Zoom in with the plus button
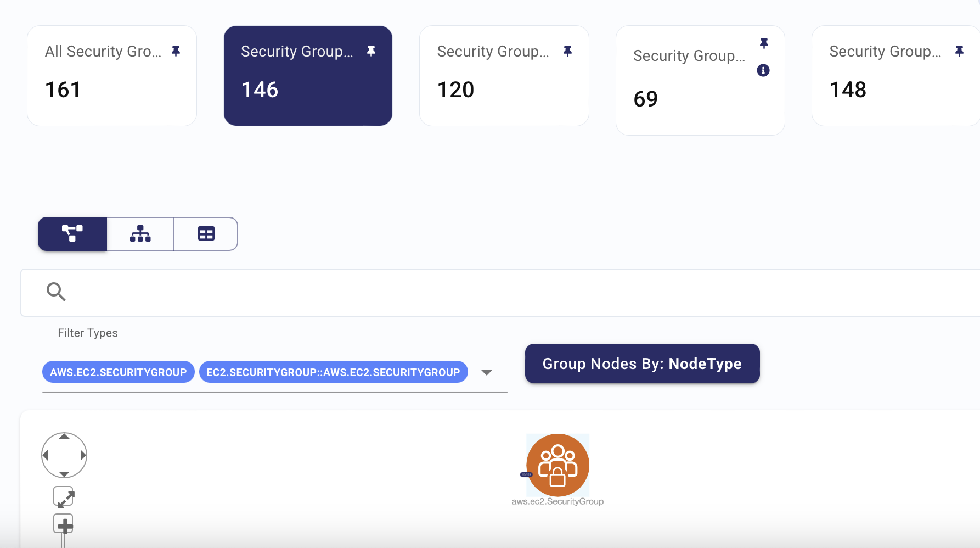980x548 pixels. [64, 524]
